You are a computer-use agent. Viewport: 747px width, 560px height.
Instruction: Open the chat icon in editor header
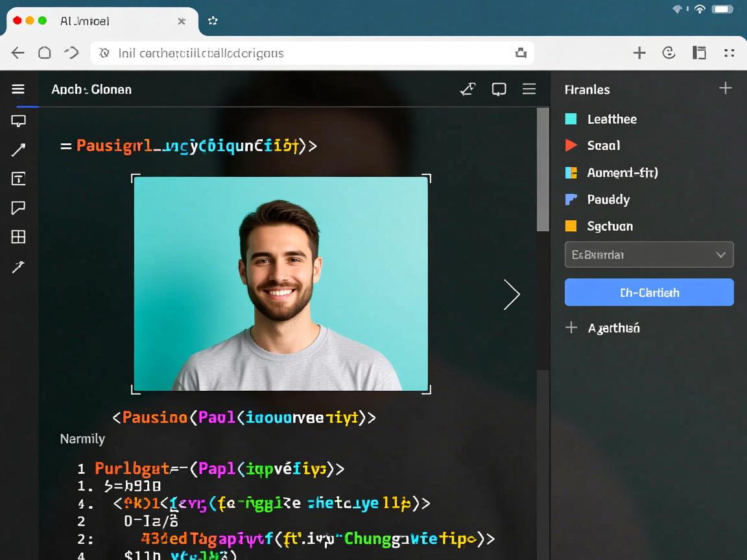(x=499, y=89)
